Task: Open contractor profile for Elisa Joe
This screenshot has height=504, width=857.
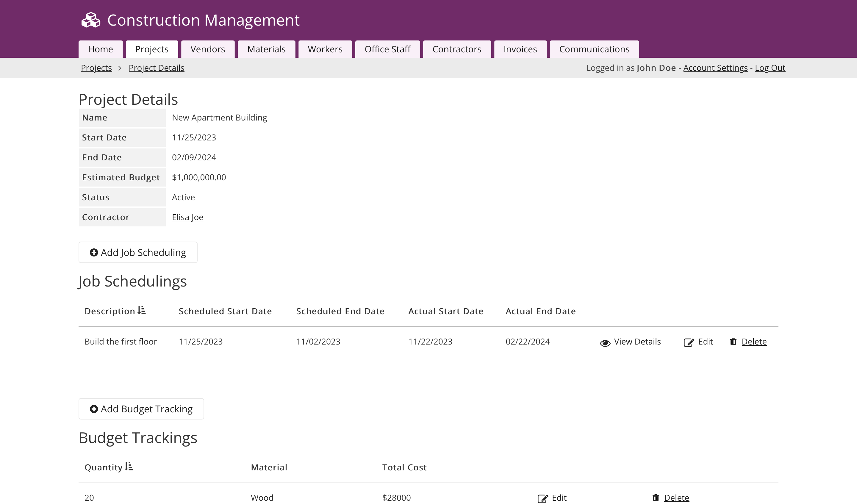Action: click(x=187, y=217)
